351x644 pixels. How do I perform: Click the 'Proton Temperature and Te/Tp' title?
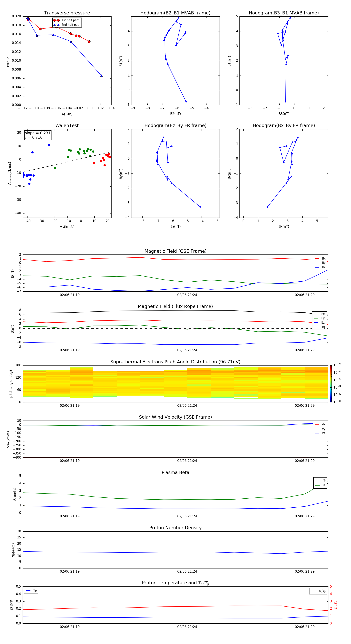point(175,583)
